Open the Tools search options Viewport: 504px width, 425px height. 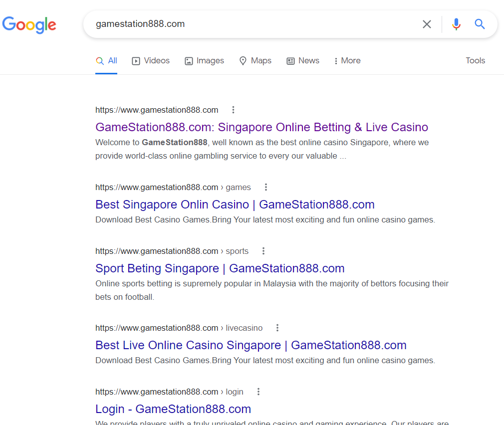point(475,60)
